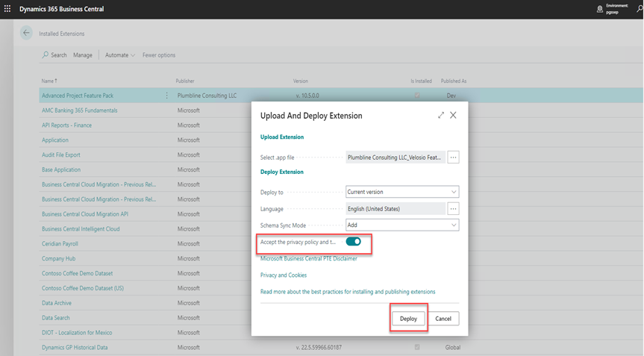Screen dimensions: 644x356
Task: Open the Manage menu
Action: click(x=83, y=55)
